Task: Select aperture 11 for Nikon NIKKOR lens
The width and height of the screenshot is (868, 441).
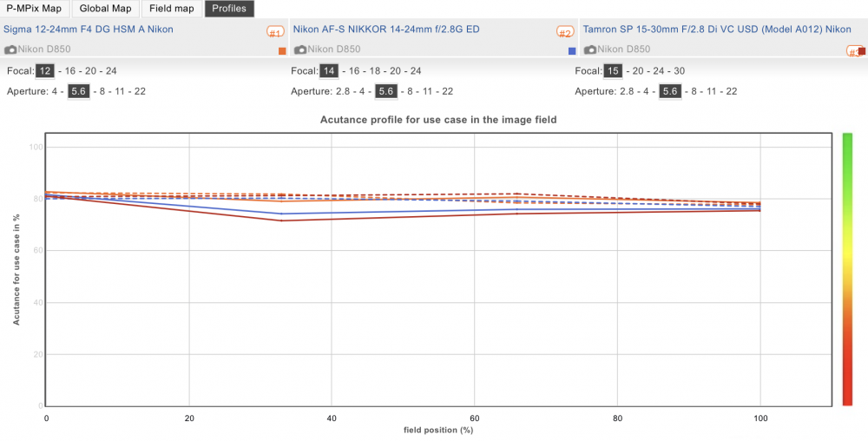Action: pyautogui.click(x=427, y=91)
